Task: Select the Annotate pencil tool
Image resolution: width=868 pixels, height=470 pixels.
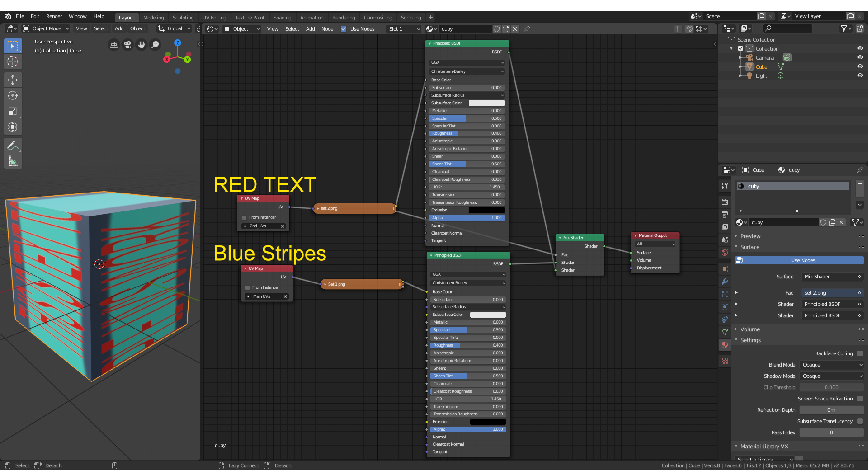Action: [x=13, y=146]
